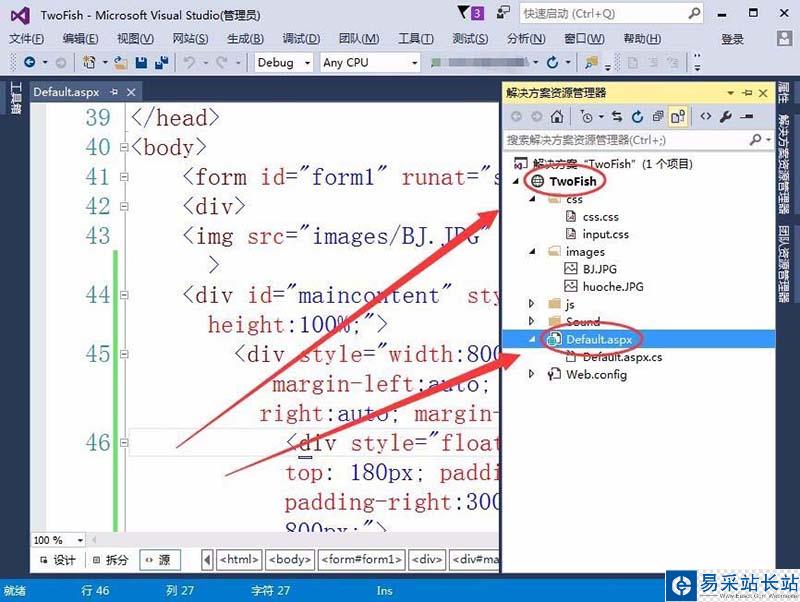Click the Undo arrow icon

[189, 62]
